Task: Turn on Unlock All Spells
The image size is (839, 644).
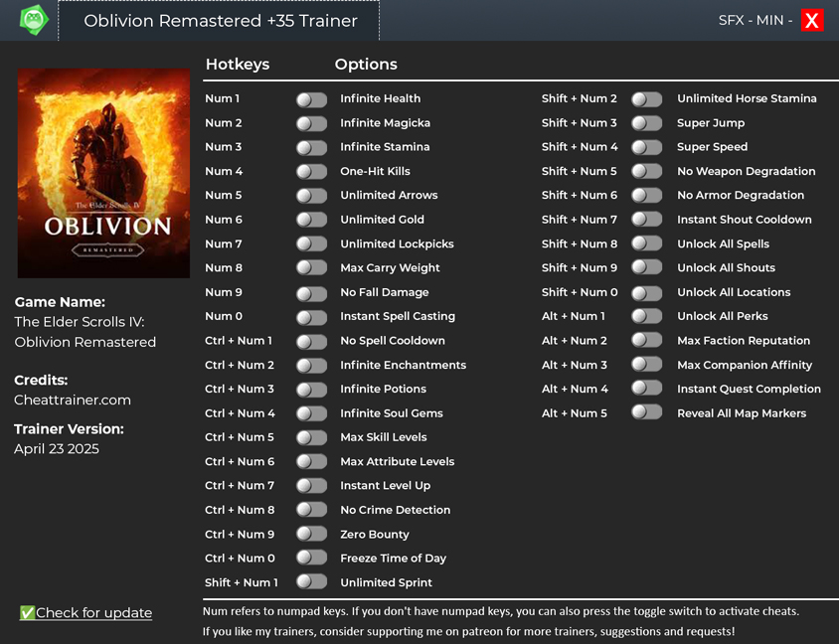Action: coord(646,243)
